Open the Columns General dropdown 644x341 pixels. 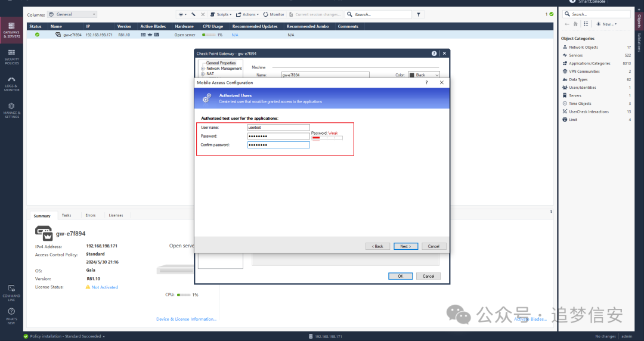click(x=72, y=14)
